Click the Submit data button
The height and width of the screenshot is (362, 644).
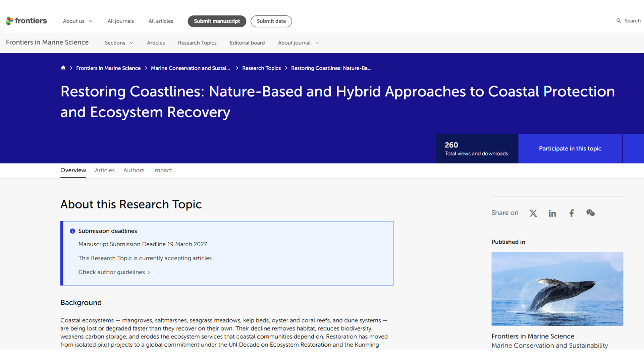tap(271, 21)
